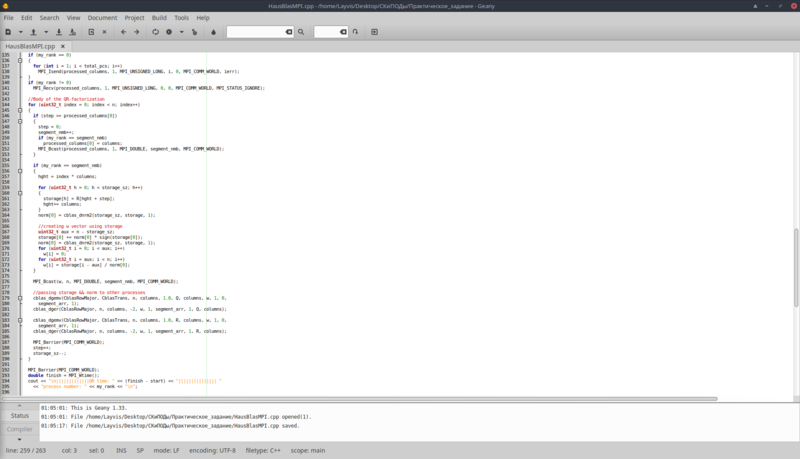The height and width of the screenshot is (459, 800).
Task: Compile the current file via toolbar
Action: 156,32
